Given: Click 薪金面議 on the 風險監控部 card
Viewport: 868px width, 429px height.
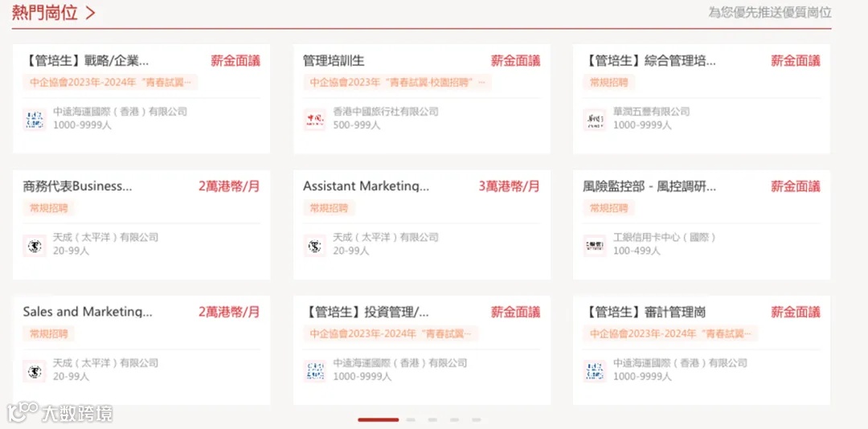Looking at the screenshot, I should [x=796, y=186].
